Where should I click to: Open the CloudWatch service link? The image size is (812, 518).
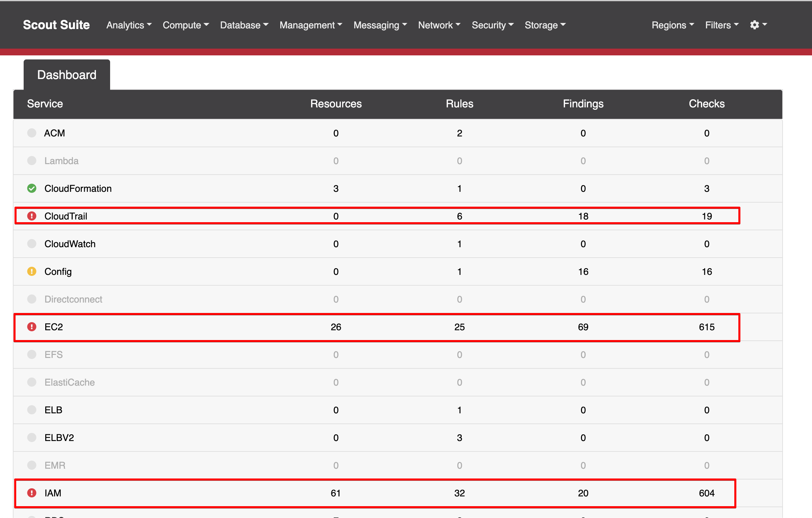click(70, 244)
